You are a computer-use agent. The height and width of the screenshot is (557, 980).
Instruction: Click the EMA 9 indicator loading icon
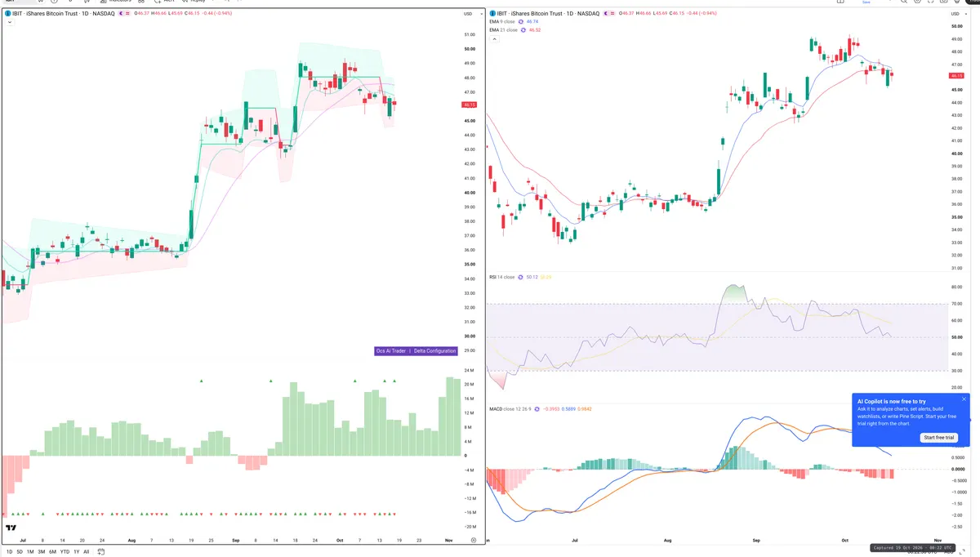[522, 22]
